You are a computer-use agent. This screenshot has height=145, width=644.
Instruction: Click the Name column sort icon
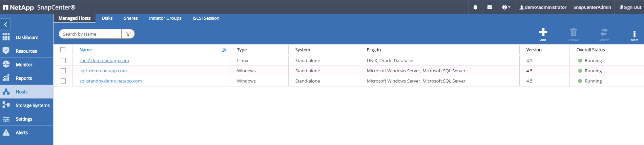[224, 50]
